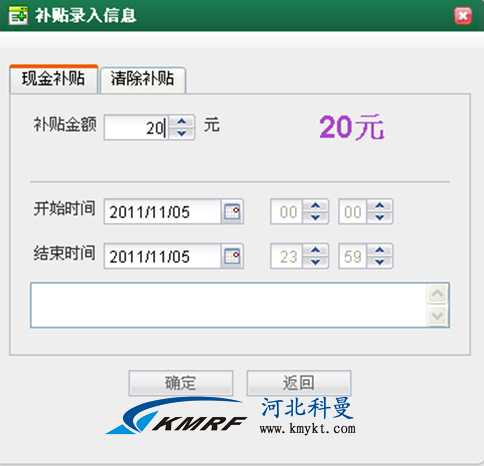Image resolution: width=484 pixels, height=466 pixels.
Task: Open the end date calendar picker
Action: click(x=232, y=256)
